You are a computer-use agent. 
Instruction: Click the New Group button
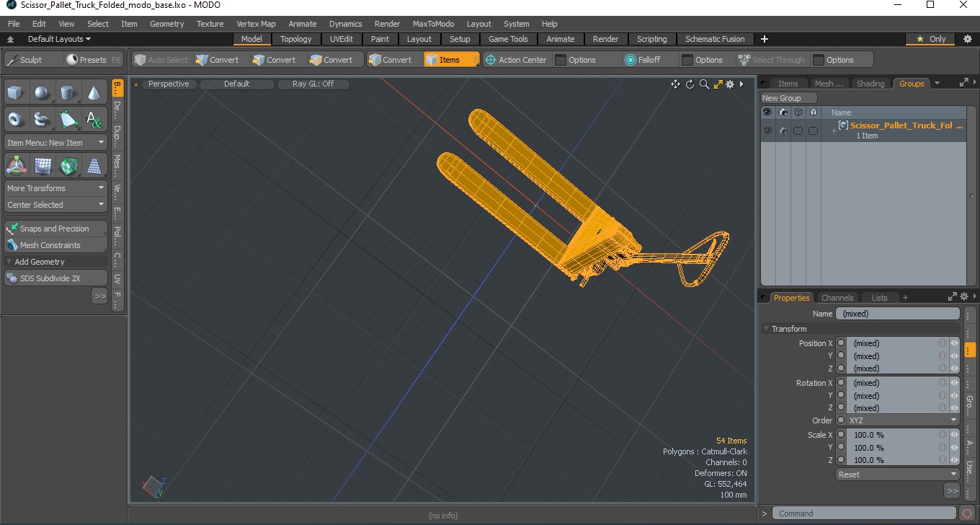click(x=789, y=98)
